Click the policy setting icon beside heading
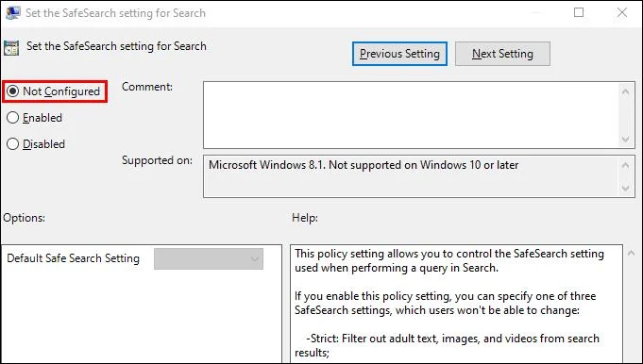This screenshot has height=364, width=643. coord(11,48)
